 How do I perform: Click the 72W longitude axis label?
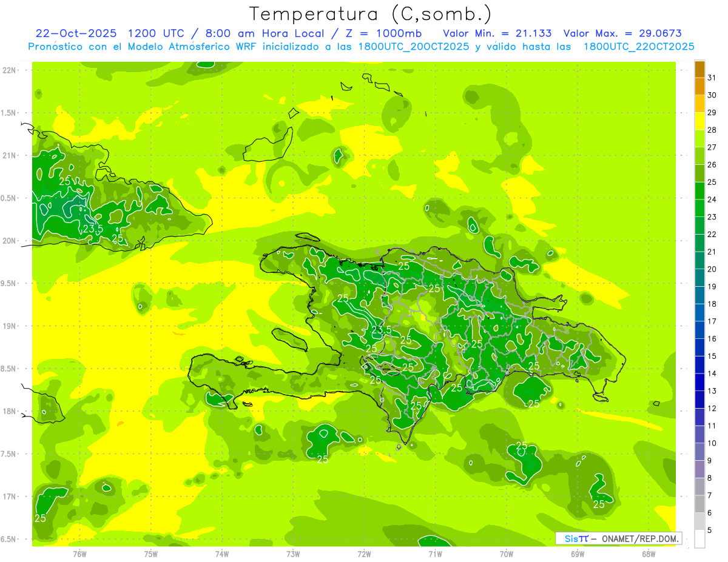click(364, 554)
